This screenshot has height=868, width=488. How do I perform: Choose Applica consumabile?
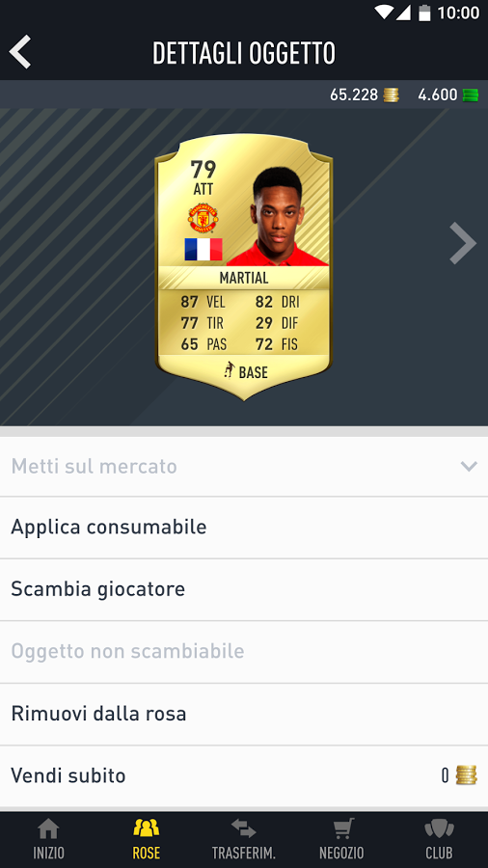pos(244,528)
